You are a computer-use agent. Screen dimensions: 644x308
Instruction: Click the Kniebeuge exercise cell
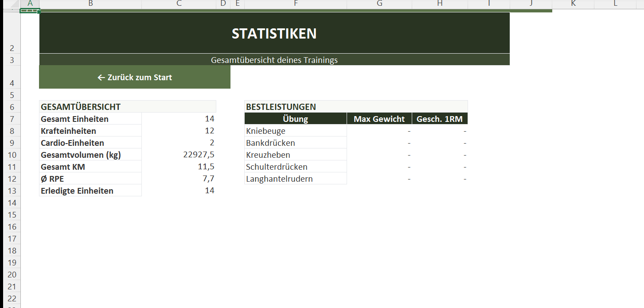point(295,131)
